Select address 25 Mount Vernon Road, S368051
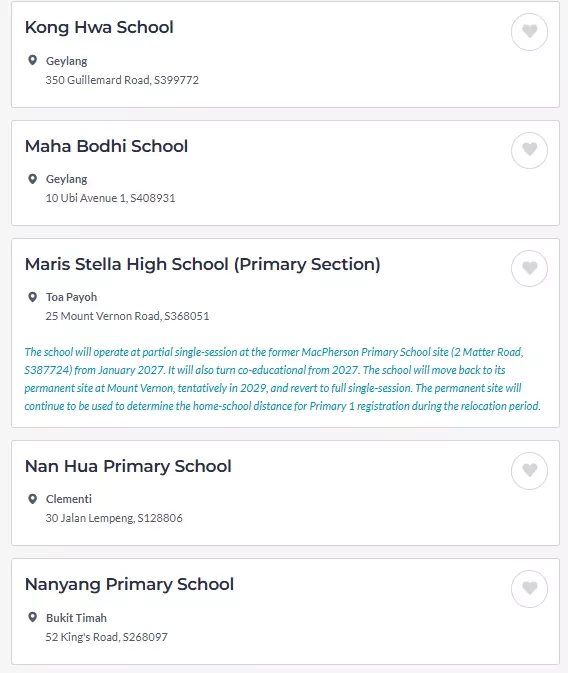 coord(128,316)
